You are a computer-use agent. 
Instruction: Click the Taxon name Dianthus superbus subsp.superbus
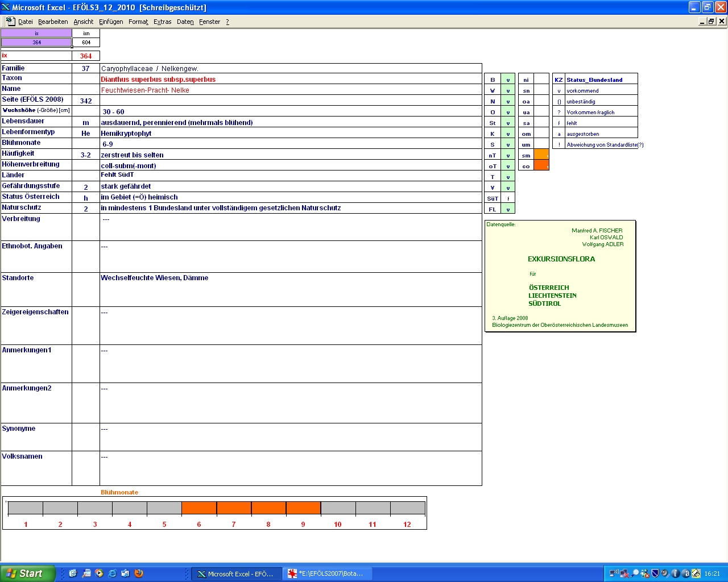tap(158, 80)
